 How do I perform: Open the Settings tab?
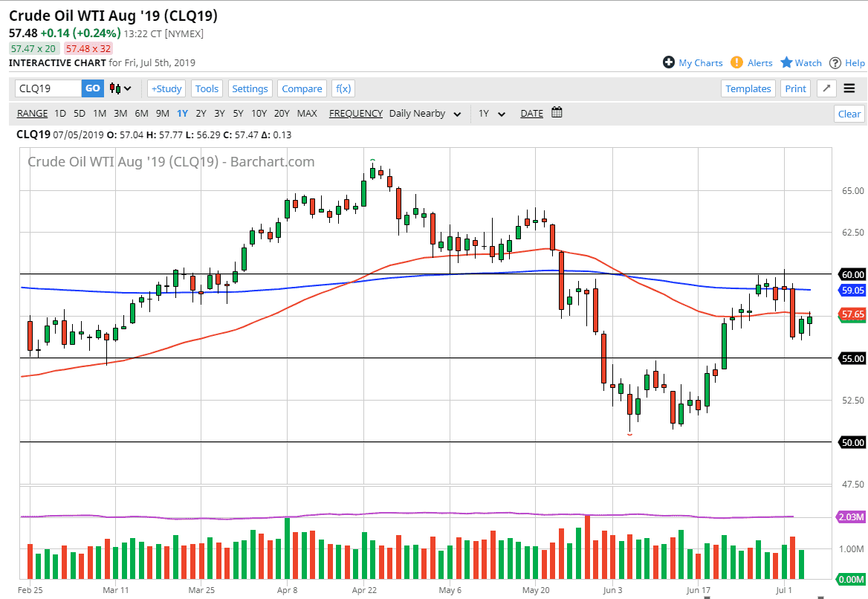tap(250, 88)
